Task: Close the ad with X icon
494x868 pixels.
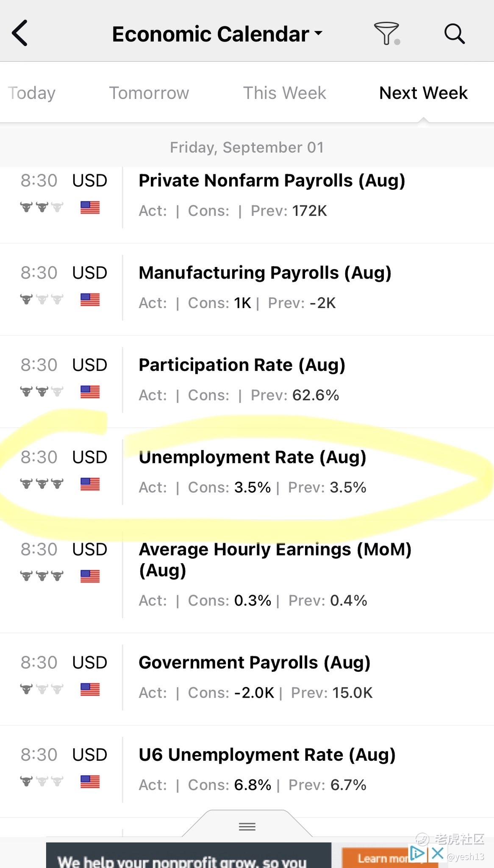Action: tap(438, 853)
